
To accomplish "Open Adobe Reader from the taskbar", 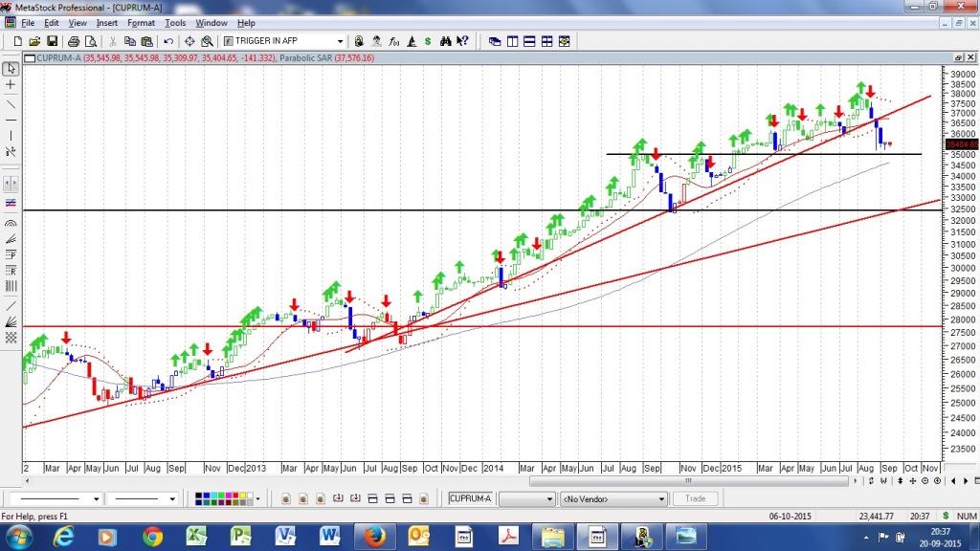I will 508,537.
